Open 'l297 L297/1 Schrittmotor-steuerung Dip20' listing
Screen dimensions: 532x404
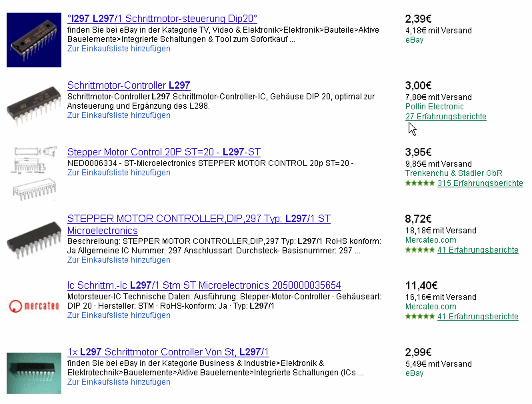click(162, 19)
